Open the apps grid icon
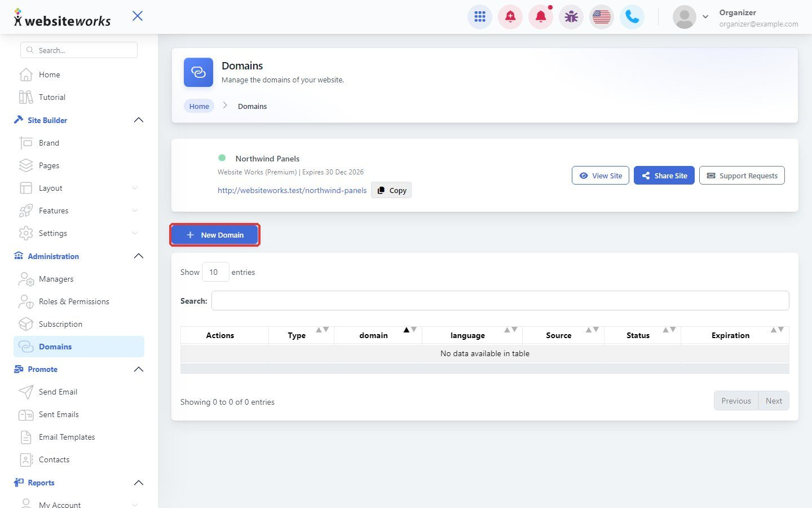812x508 pixels. point(480,17)
